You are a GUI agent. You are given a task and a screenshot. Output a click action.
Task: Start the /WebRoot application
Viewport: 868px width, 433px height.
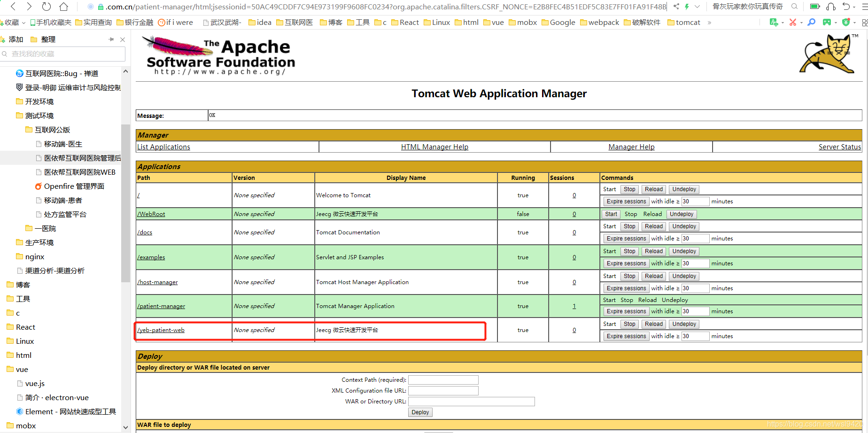[611, 214]
